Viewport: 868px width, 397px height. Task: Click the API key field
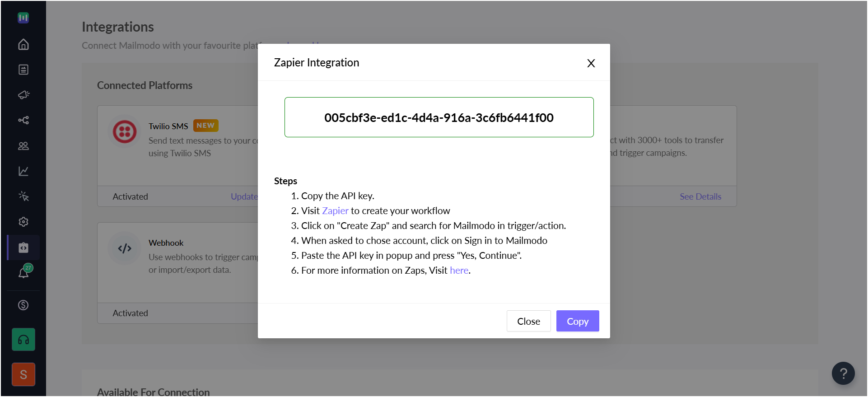[x=439, y=117]
